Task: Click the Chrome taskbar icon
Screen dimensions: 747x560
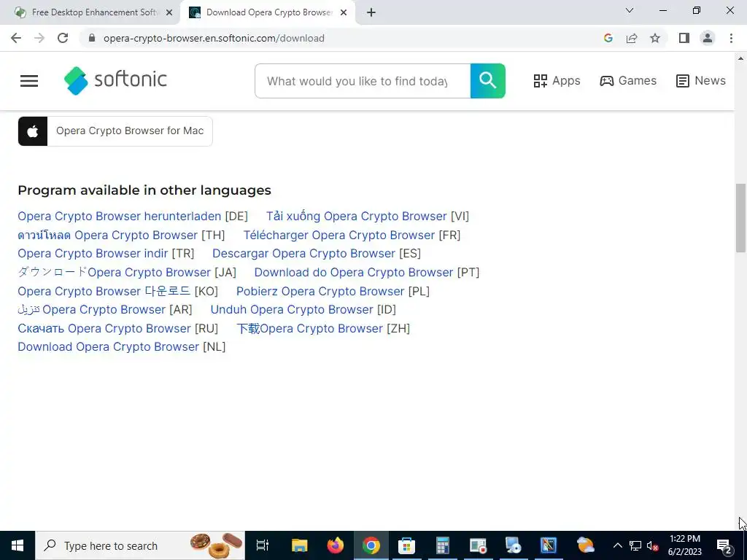Action: (371, 545)
